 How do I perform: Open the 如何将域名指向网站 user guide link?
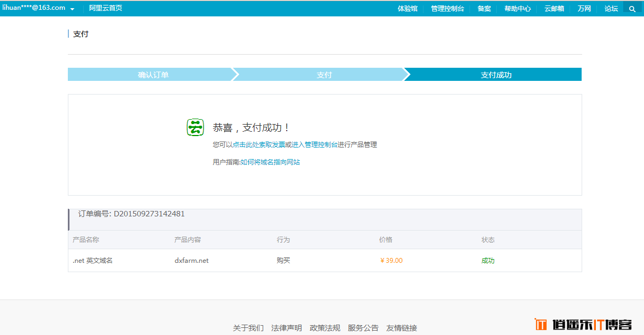[270, 162]
